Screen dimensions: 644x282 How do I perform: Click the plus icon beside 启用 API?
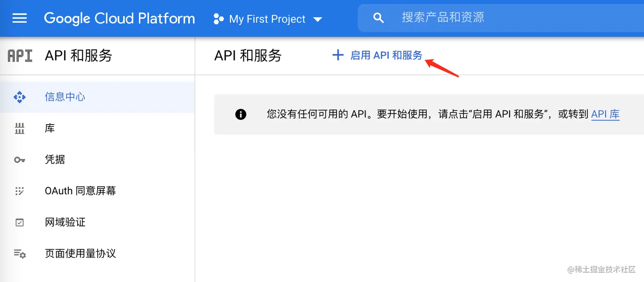pos(338,55)
